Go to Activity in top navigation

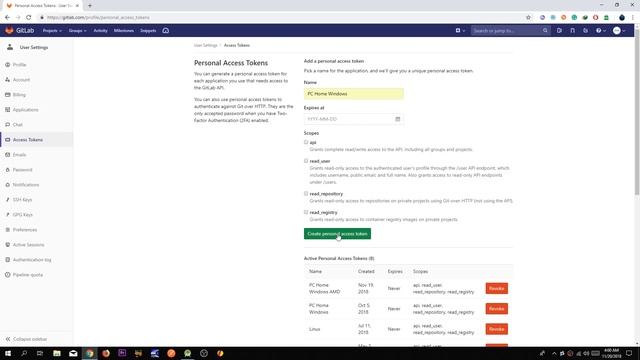click(x=100, y=31)
